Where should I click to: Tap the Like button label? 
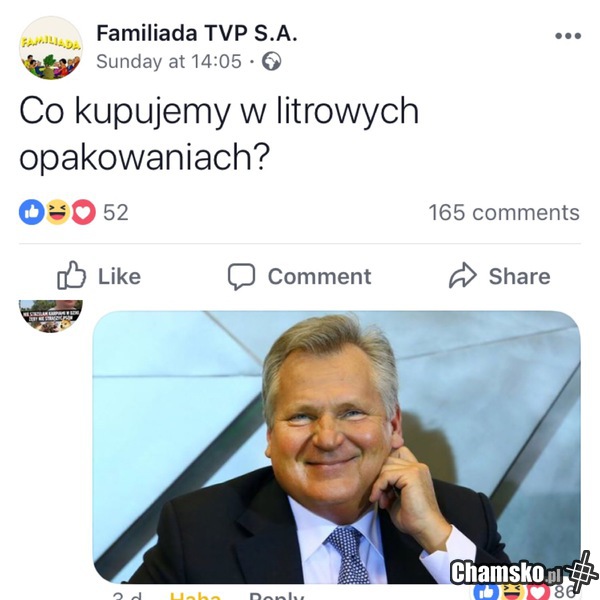[119, 276]
